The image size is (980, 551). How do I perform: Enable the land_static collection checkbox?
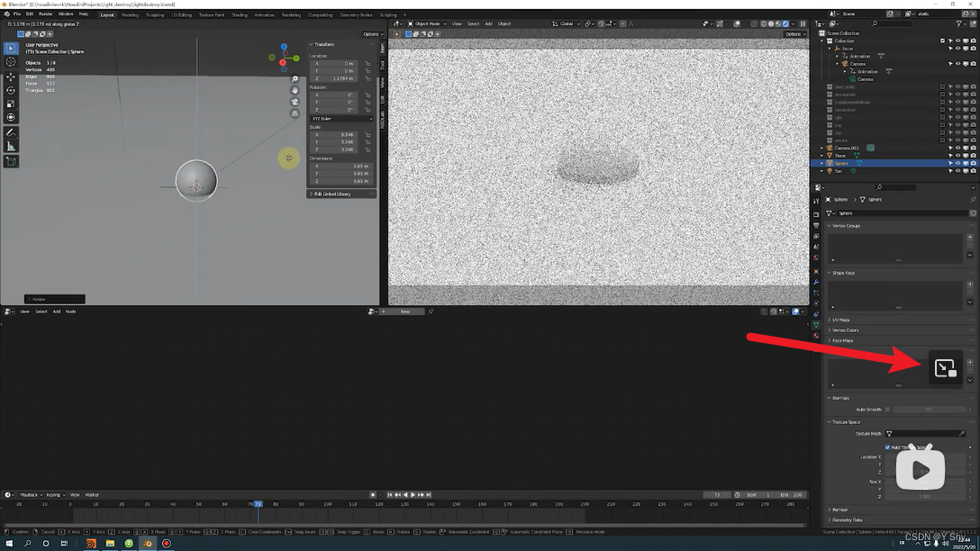(942, 86)
